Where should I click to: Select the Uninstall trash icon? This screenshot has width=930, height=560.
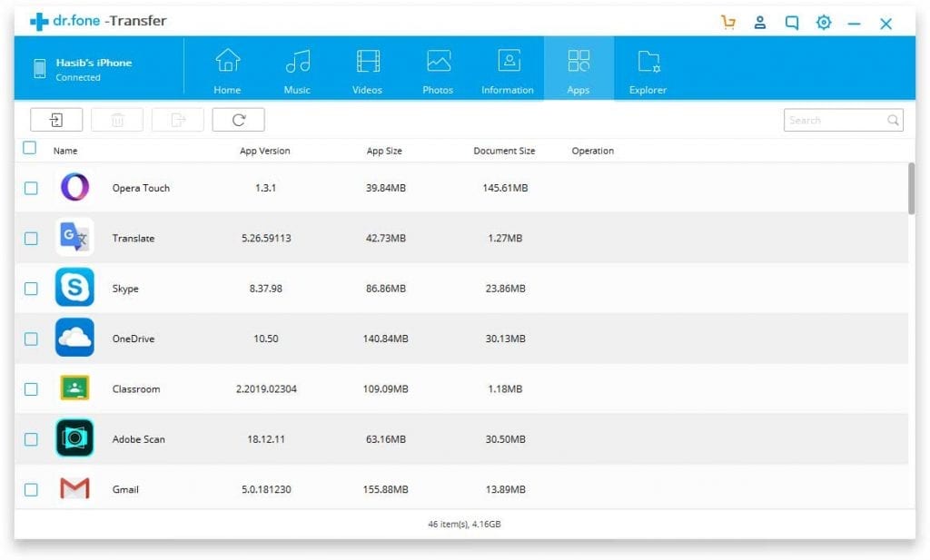click(116, 119)
